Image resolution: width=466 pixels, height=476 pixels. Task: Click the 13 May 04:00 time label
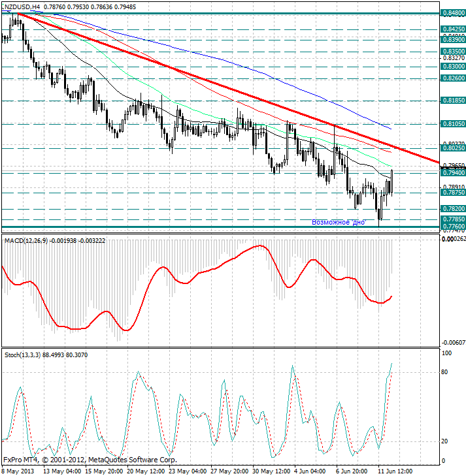(62, 471)
